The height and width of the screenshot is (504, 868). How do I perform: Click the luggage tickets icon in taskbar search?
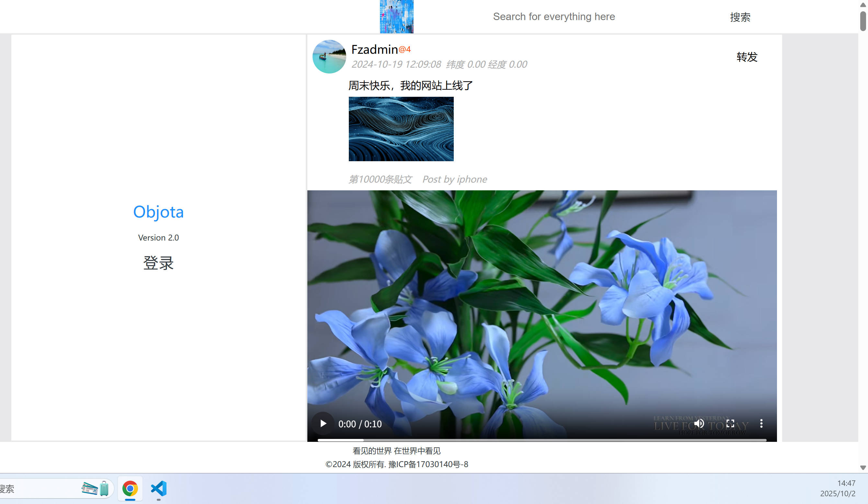[95, 488]
